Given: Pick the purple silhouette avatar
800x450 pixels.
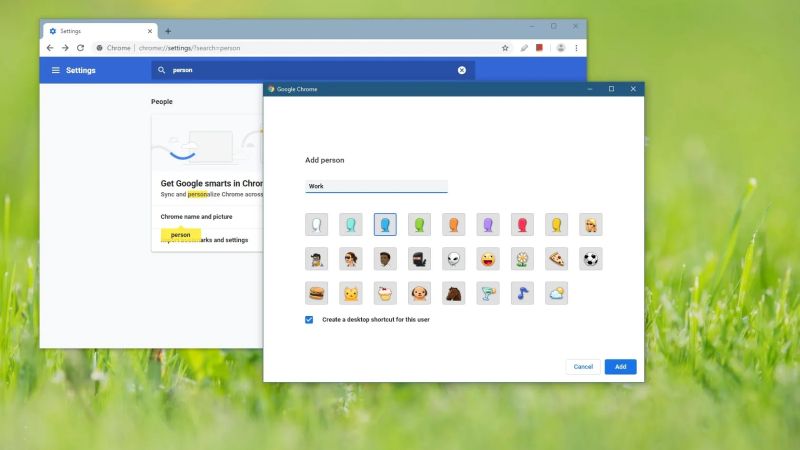Looking at the screenshot, I should [488, 224].
